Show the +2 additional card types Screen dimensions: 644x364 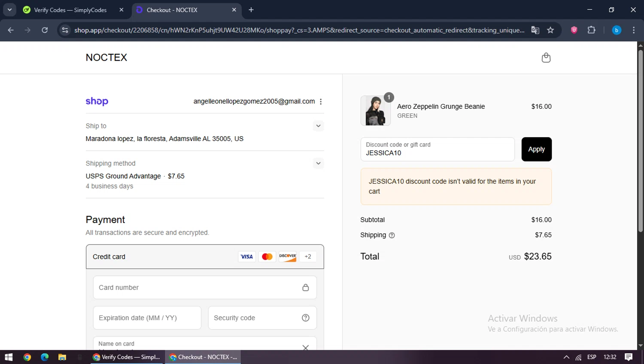coord(308,257)
